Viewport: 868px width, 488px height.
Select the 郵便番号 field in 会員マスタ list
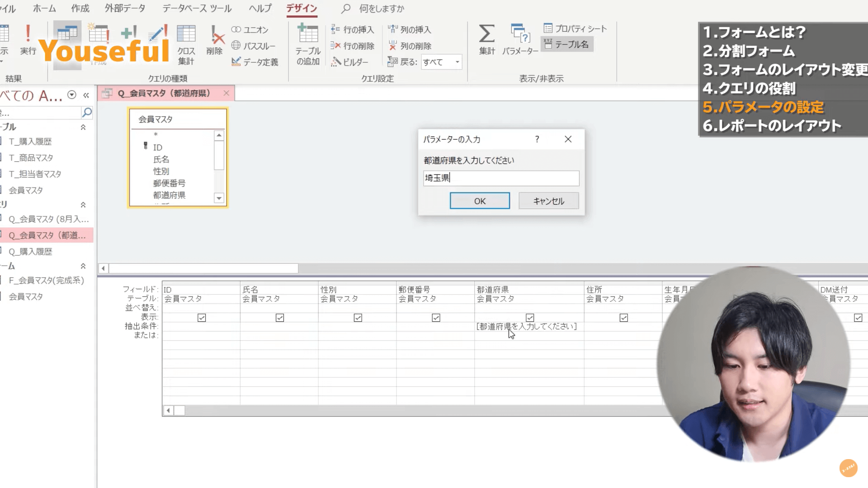coord(170,183)
